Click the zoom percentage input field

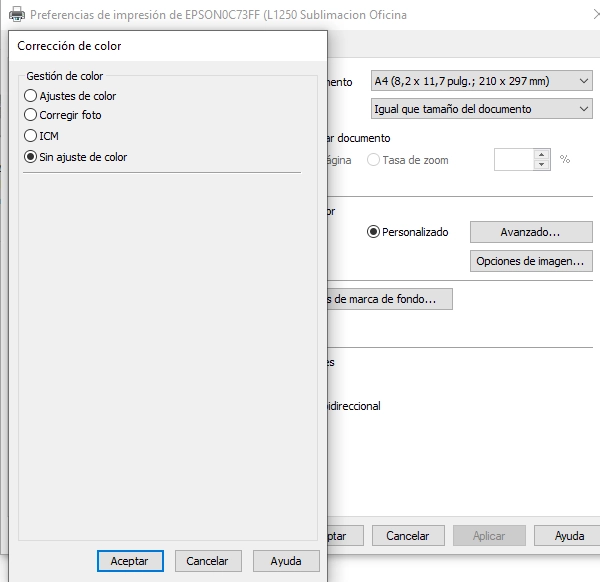click(514, 160)
